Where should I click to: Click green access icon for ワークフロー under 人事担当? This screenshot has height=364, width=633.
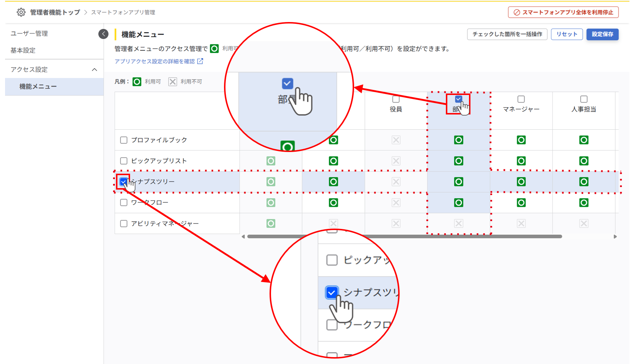584,202
